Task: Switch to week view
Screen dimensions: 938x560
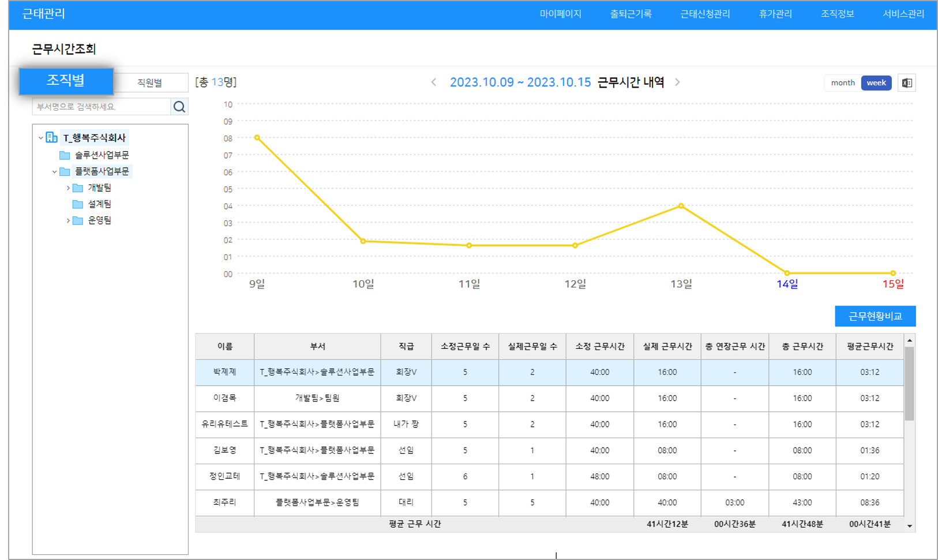Action: [x=876, y=83]
